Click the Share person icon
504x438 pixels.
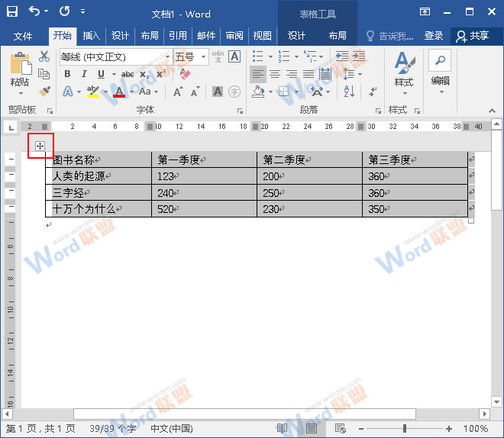[x=461, y=37]
